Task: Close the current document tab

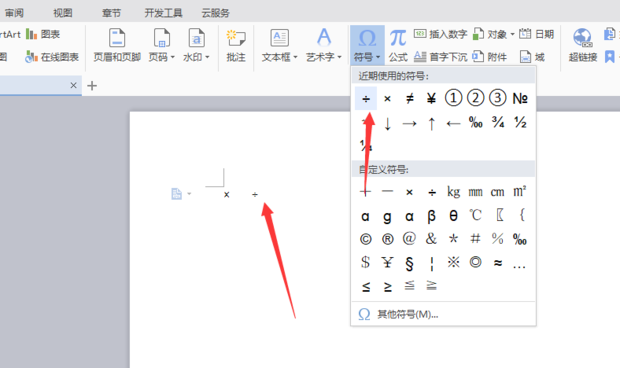Action: [x=73, y=85]
